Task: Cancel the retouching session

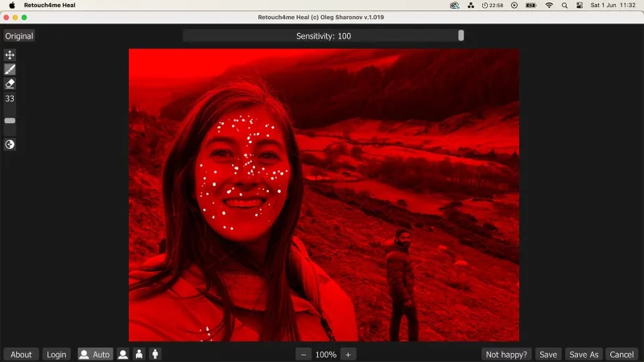Action: click(x=621, y=355)
